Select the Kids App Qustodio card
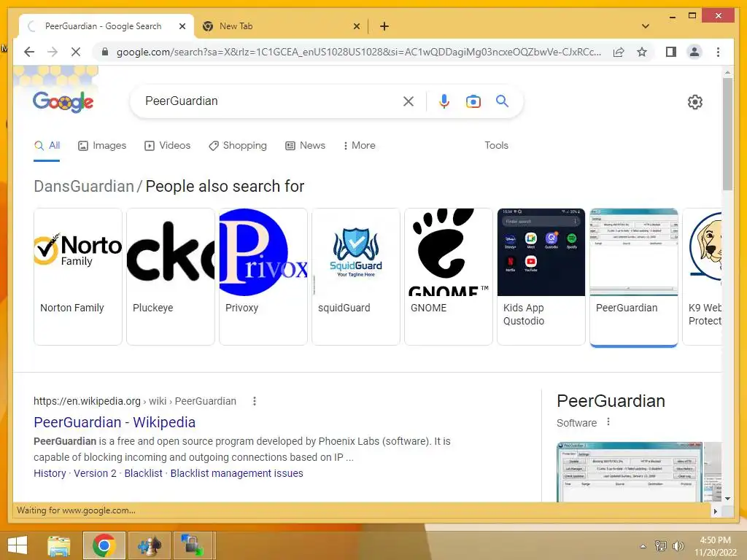 click(541, 276)
